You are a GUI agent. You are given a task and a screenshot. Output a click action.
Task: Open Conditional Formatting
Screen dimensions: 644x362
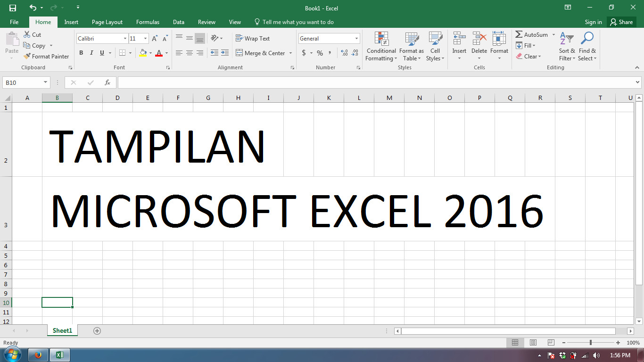[x=381, y=46]
